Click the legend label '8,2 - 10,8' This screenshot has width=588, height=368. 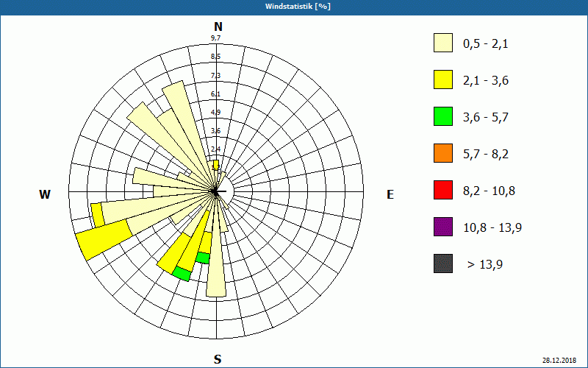tap(489, 191)
